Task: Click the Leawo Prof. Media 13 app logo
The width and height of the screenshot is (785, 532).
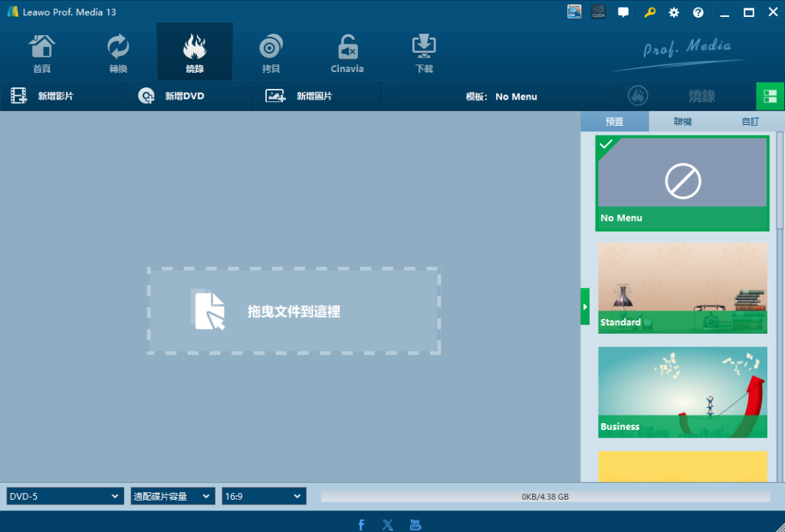Action: 13,11
